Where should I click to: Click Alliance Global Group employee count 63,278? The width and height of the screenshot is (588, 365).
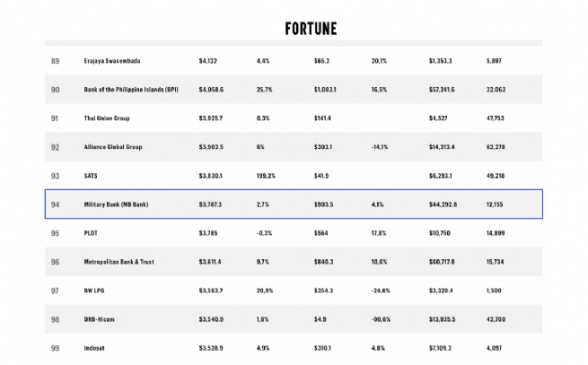coord(496,147)
